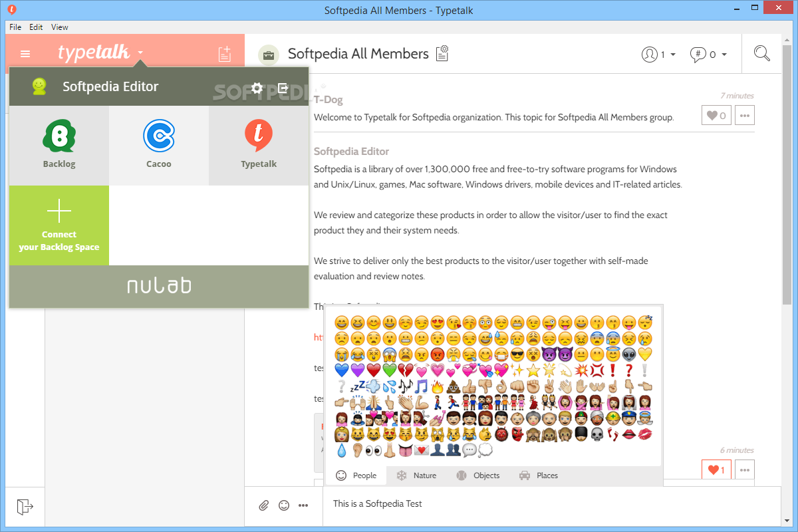Insert the thumbs up emoji
This screenshot has width=798, height=532.
point(469,386)
